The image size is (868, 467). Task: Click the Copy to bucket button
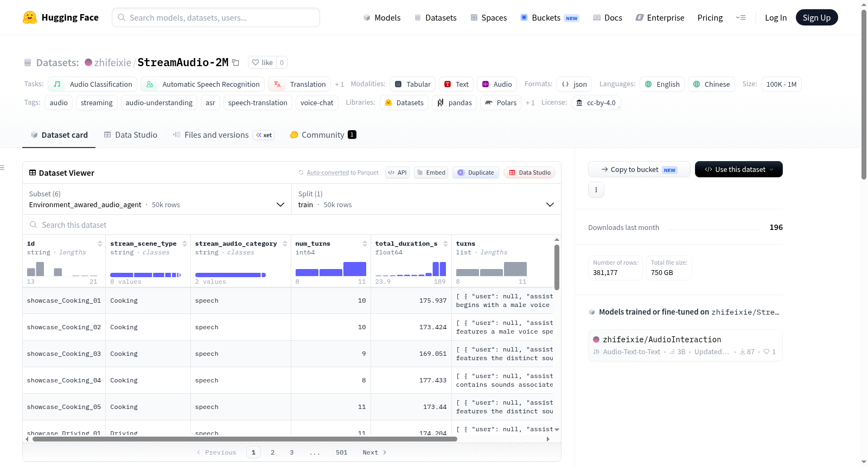[639, 169]
